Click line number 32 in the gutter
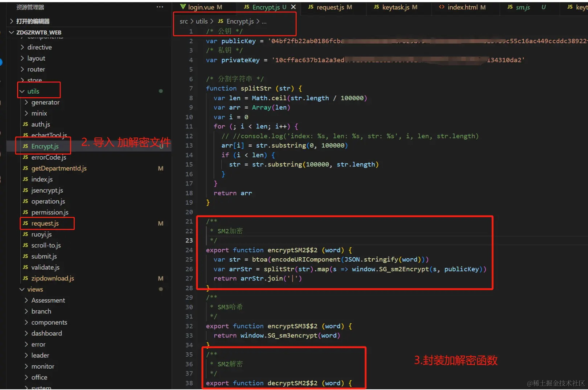588x390 pixels. (x=189, y=326)
